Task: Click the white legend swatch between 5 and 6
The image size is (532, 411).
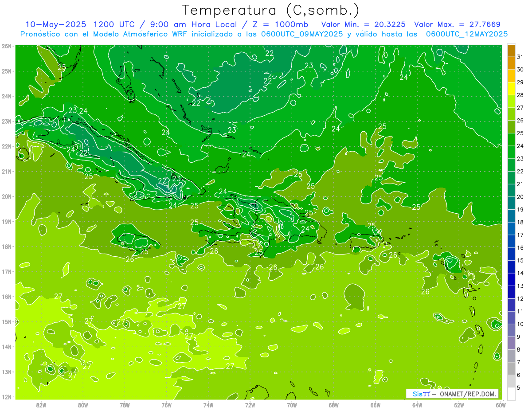Action: click(511, 381)
